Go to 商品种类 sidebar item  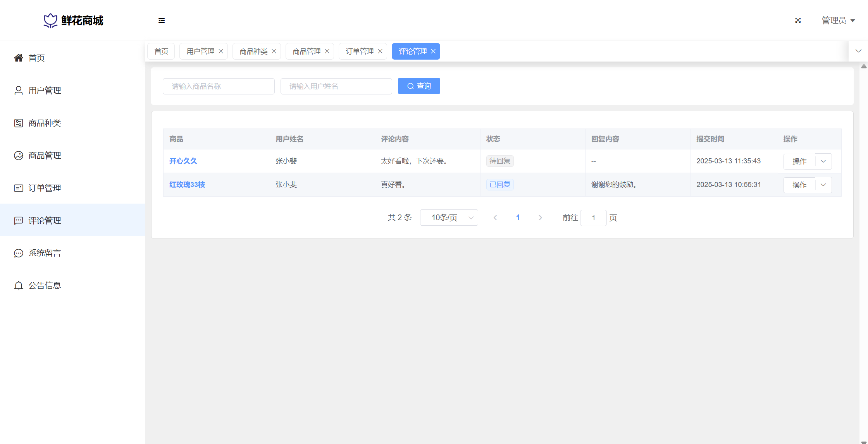point(45,123)
